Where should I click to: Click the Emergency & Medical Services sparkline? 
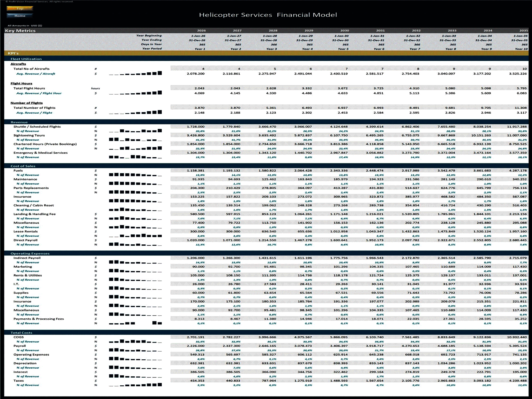point(135,157)
